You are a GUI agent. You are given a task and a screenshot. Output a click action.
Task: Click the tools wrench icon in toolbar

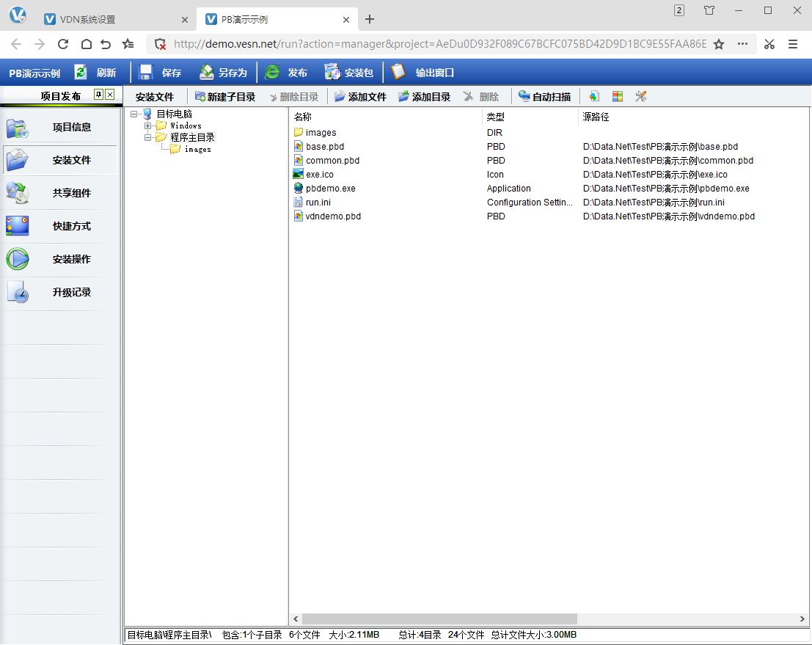coord(640,96)
